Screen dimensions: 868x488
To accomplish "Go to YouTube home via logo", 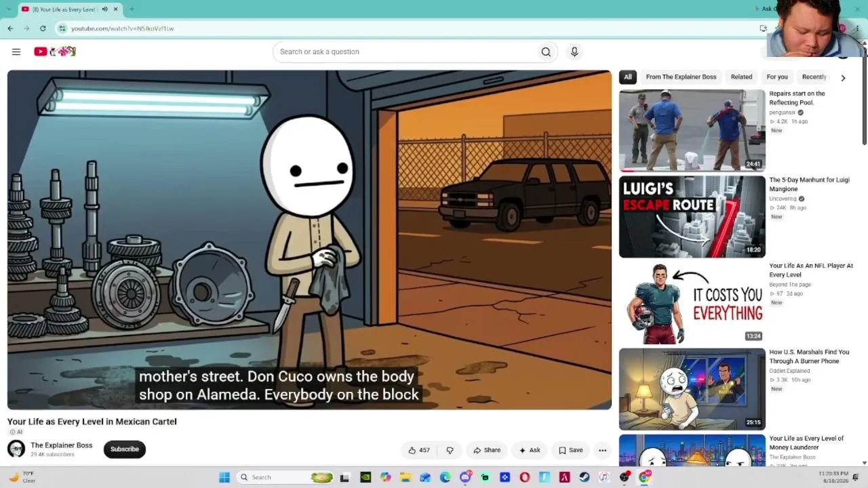I will click(x=55, y=52).
